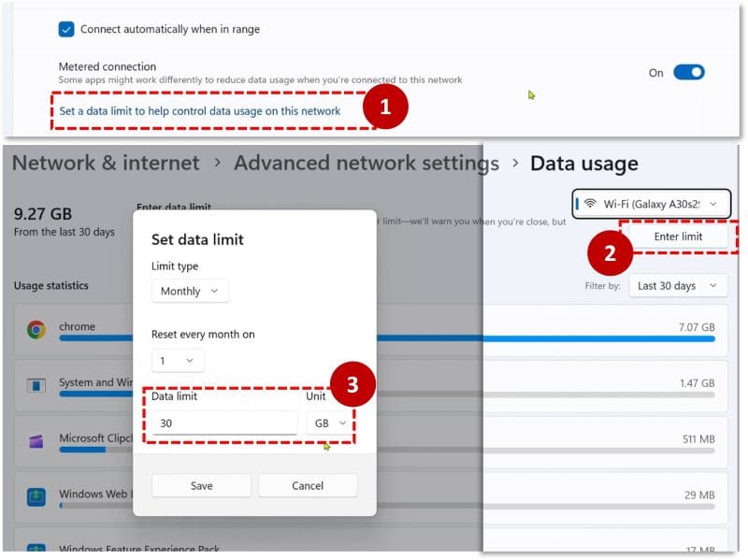Click the Enter limit button
This screenshot has width=748, height=560.
[678, 237]
